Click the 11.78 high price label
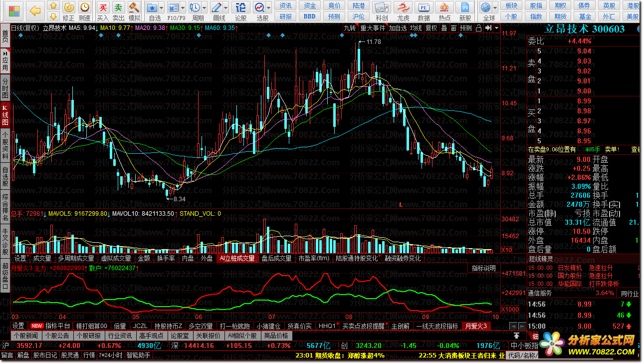The width and height of the screenshot is (644, 364). coord(373,42)
